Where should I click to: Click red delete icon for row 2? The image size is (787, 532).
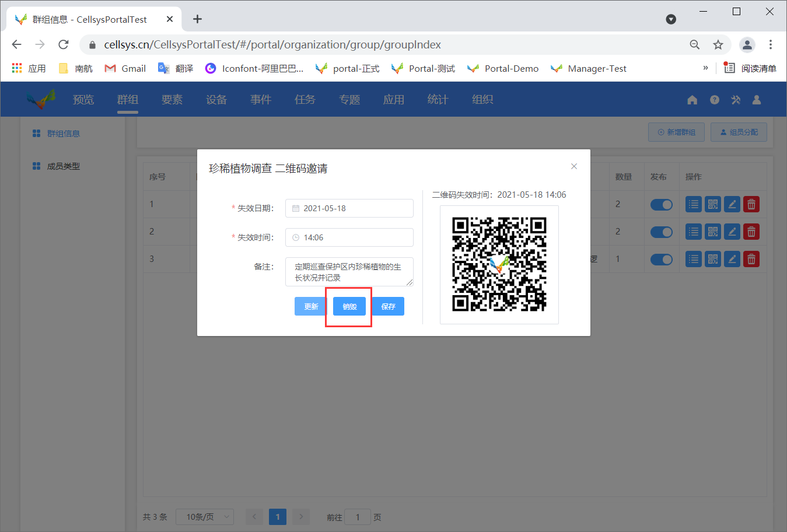[x=751, y=232]
